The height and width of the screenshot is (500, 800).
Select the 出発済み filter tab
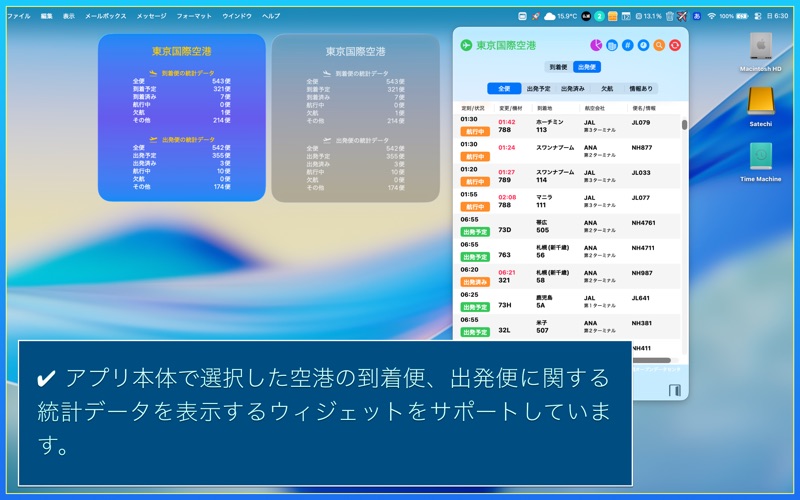(572, 89)
